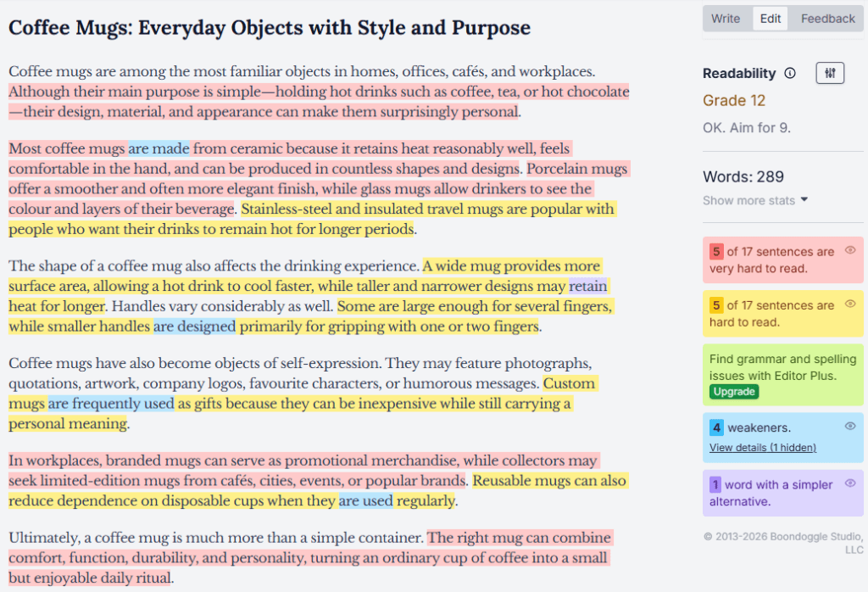Open View details (1 hidden) link
868x592 pixels.
(763, 448)
